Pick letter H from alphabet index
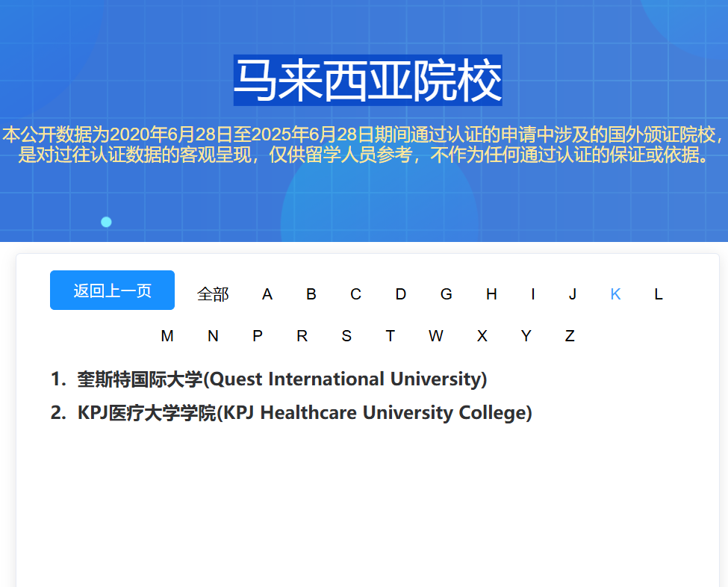Screen dimensions: 728x587 (x=491, y=294)
